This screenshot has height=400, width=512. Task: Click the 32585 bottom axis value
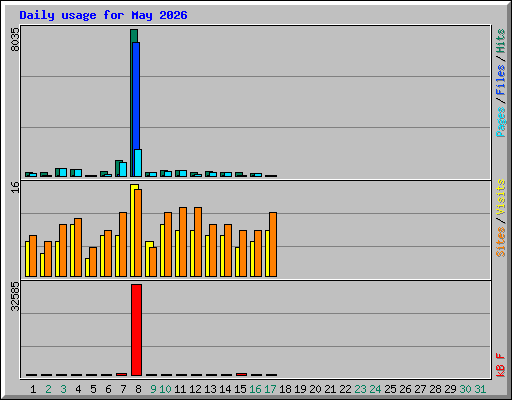pos(15,296)
